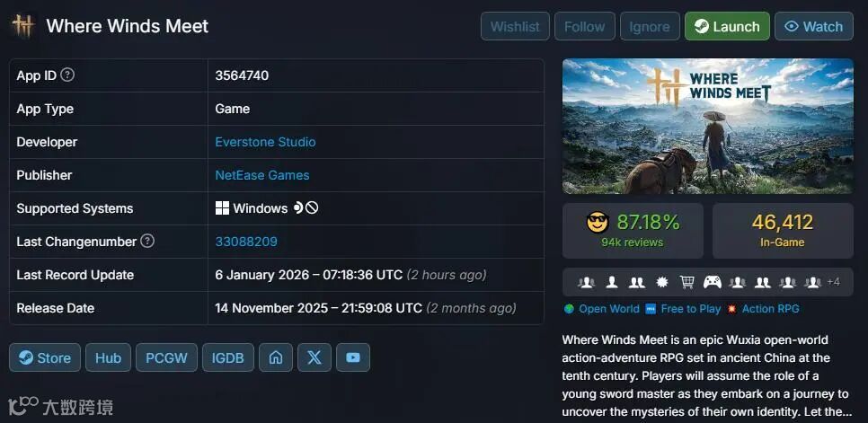Click the sunglasses emoji rating icon

pos(598,223)
